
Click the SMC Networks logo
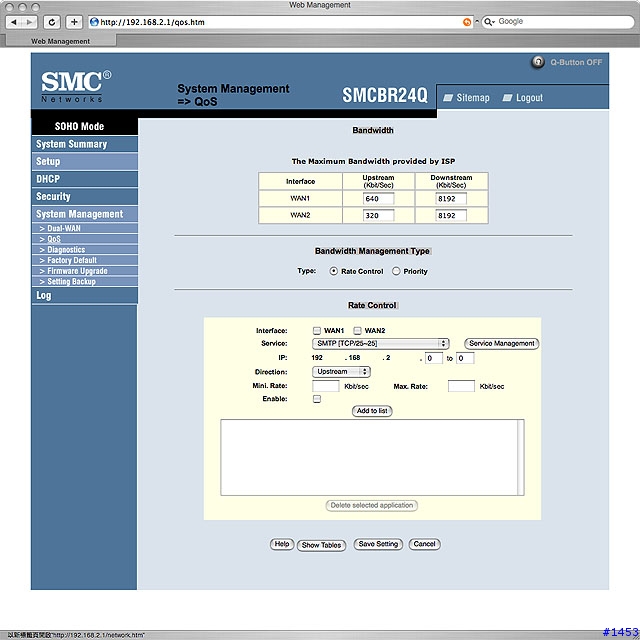(76, 86)
